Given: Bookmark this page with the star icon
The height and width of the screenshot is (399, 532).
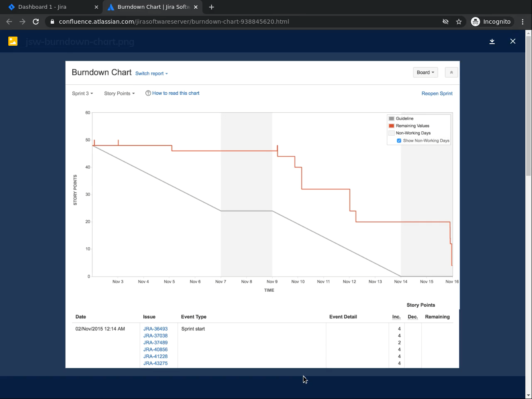Looking at the screenshot, I should coord(459,22).
